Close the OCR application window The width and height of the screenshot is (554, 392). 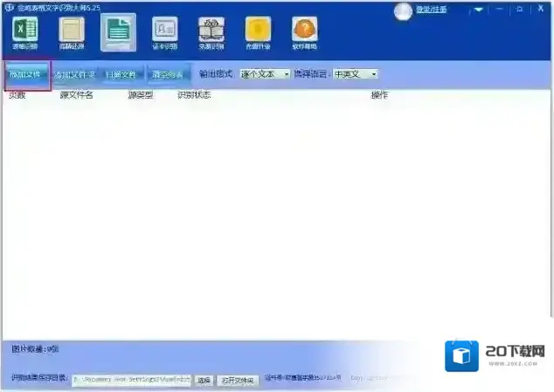(541, 8)
